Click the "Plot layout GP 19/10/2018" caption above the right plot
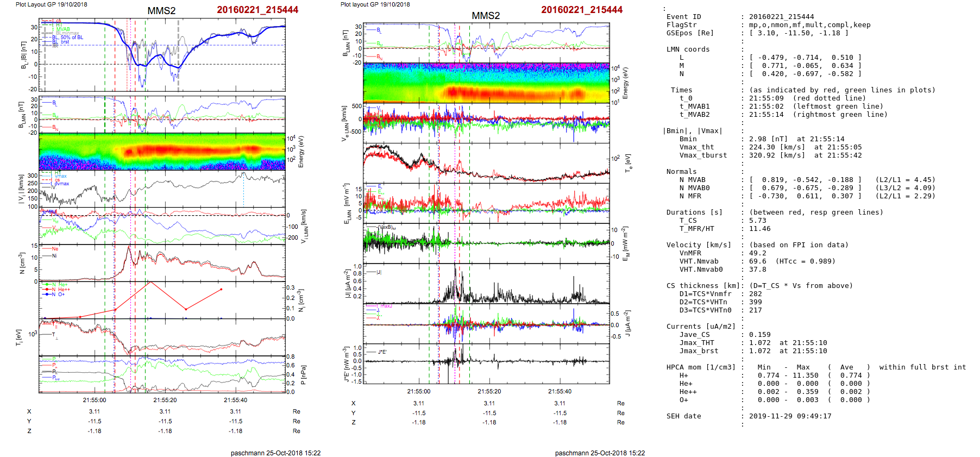This screenshot has height=457, width=980. tap(375, 4)
